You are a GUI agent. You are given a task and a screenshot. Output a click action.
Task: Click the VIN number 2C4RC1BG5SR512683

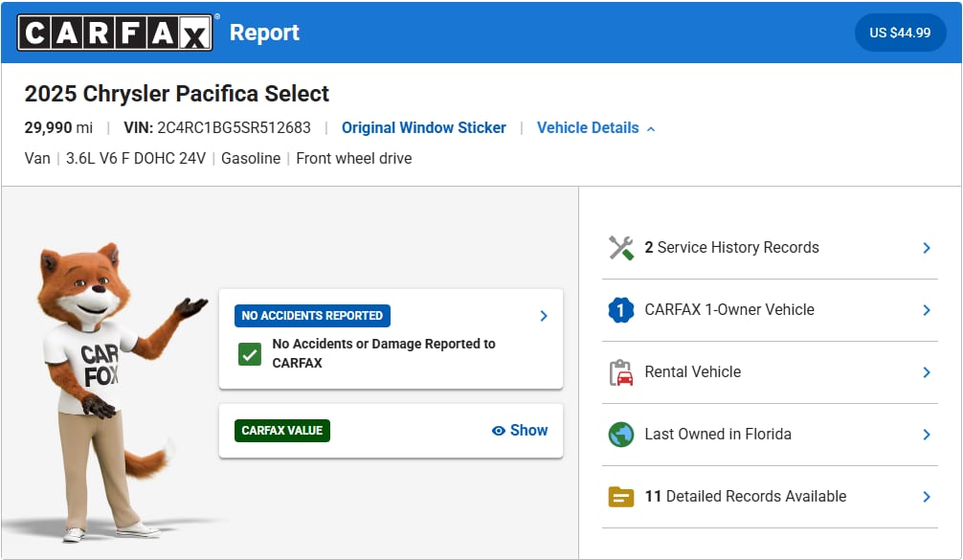coord(234,127)
